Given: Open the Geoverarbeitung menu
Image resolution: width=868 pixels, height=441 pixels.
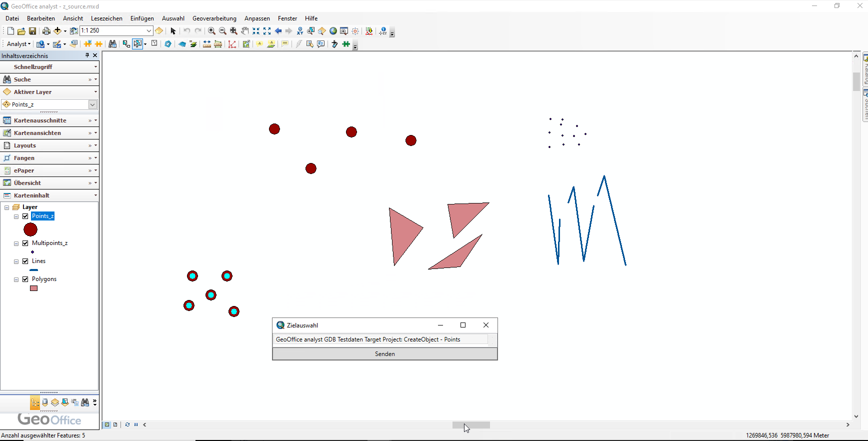Looking at the screenshot, I should pos(214,18).
